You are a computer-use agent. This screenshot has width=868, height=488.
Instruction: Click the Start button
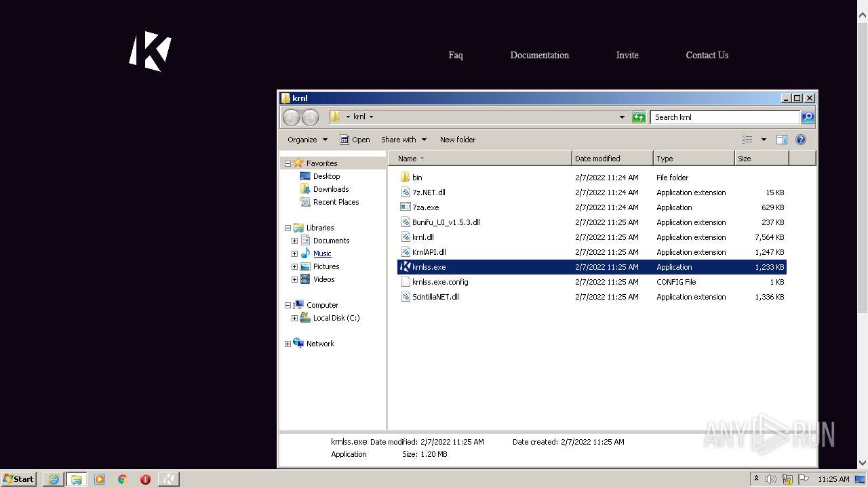tap(18, 479)
